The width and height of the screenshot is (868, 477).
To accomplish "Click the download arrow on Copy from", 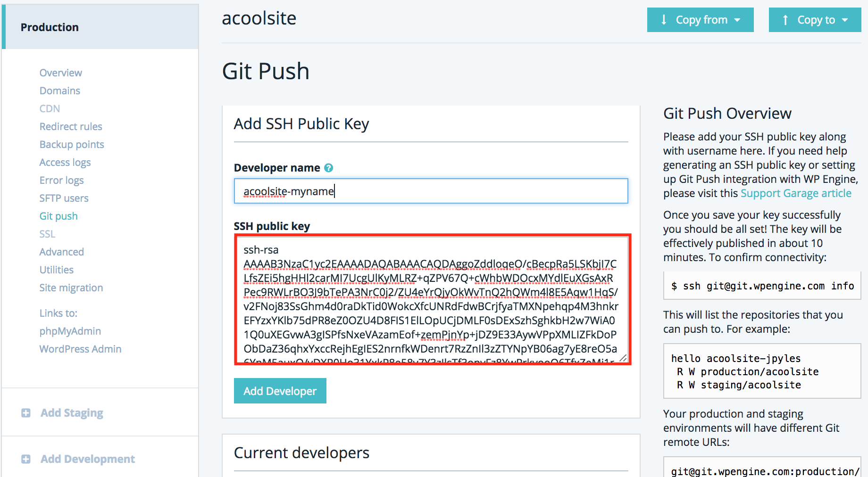I will [x=664, y=19].
